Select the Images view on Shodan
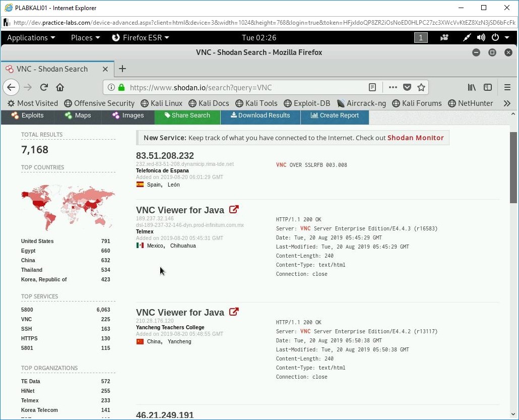This screenshot has width=519, height=420. click(127, 115)
